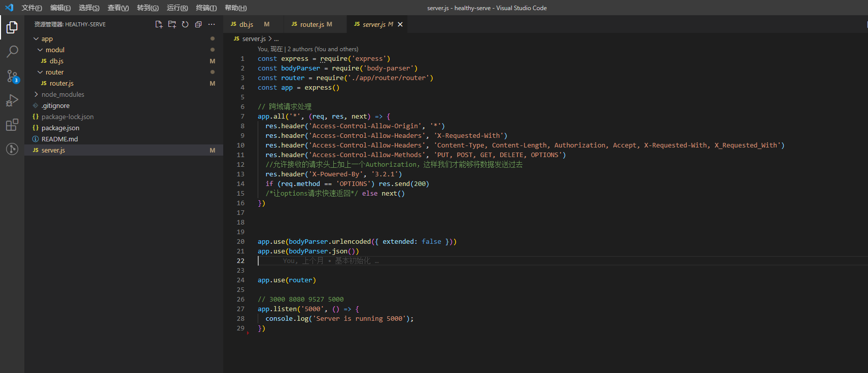
Task: Click line number 7 in the gutter
Action: pos(242,117)
